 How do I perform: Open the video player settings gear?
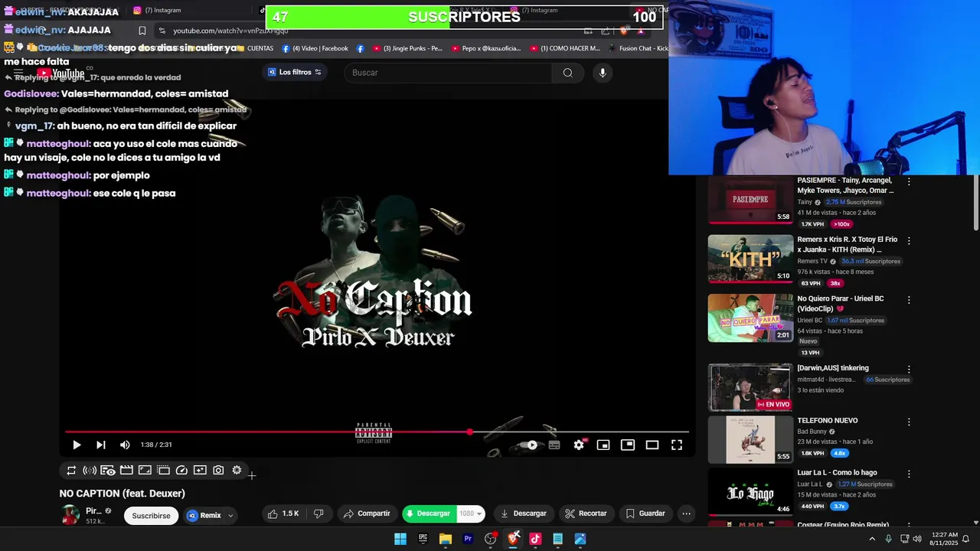click(579, 445)
